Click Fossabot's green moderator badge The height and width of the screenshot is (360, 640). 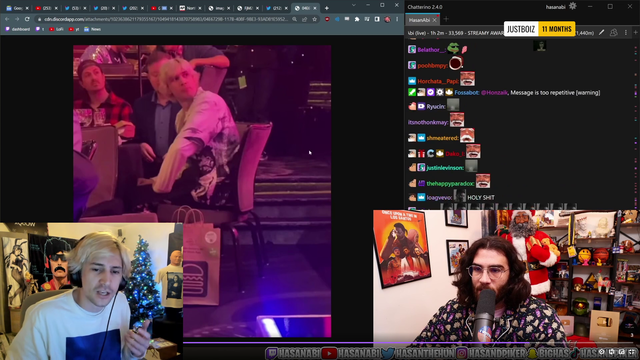click(412, 92)
